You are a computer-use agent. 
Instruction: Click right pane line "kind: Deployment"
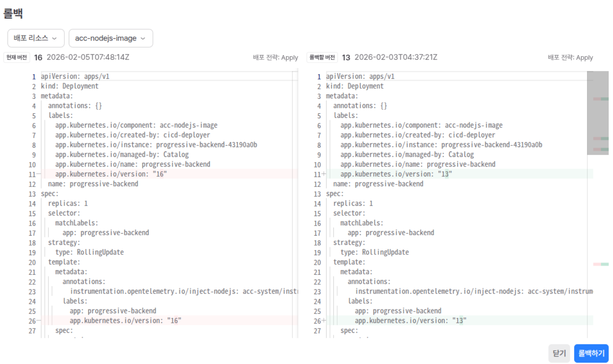pos(355,86)
